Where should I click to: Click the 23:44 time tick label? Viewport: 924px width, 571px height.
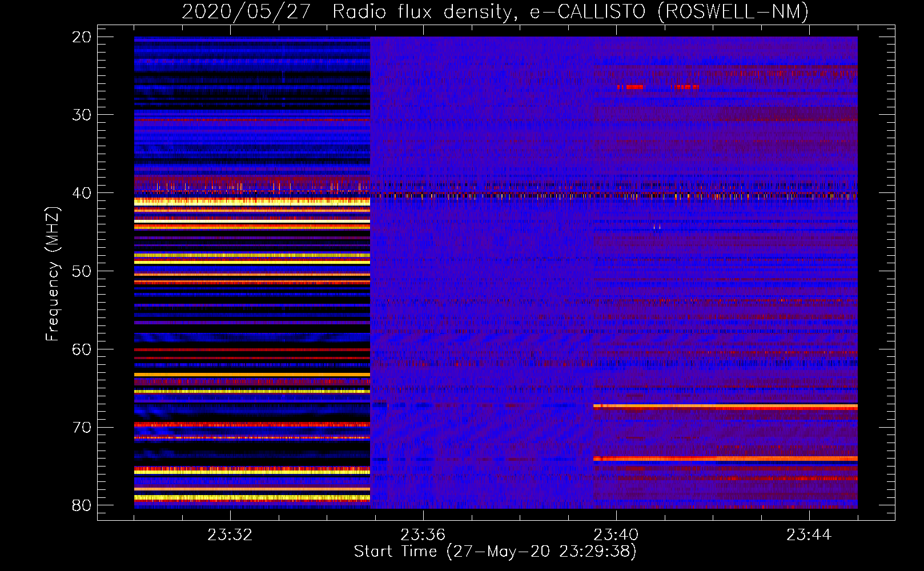click(809, 535)
